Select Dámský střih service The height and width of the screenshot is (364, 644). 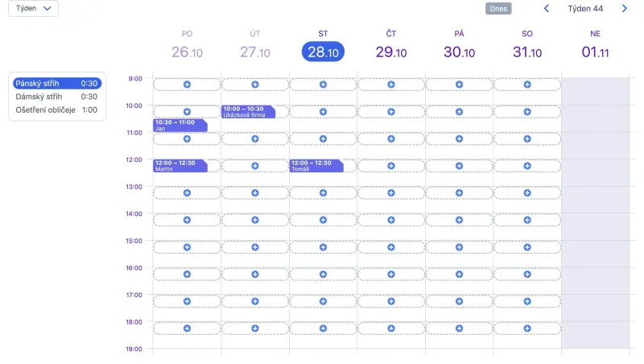[x=56, y=97]
